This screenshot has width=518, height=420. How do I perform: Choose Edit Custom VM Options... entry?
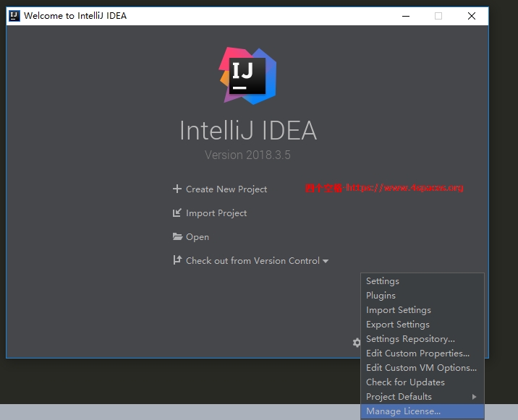(x=423, y=368)
